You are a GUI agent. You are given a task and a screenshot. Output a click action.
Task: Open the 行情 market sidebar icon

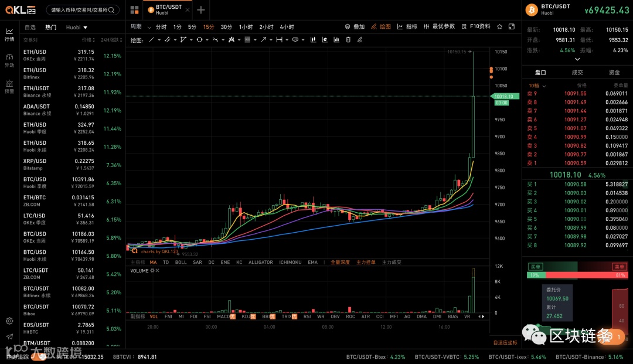[x=9, y=34]
